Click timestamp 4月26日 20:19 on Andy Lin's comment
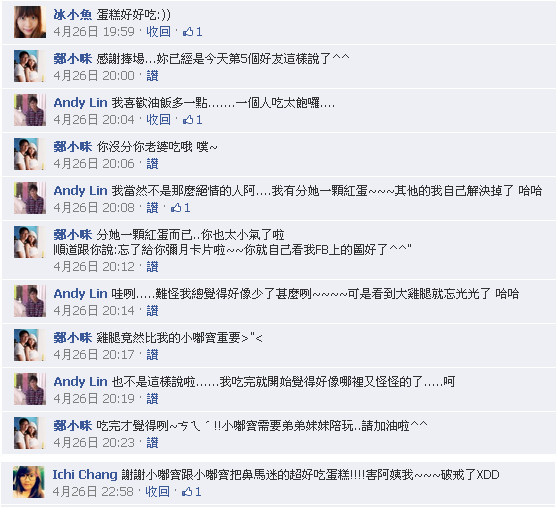The width and height of the screenshot is (557, 508). 94,399
